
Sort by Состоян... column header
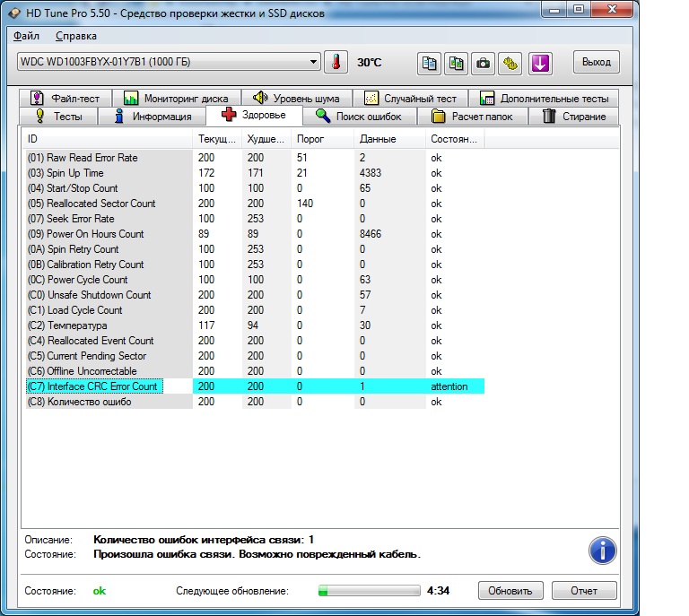pos(455,139)
